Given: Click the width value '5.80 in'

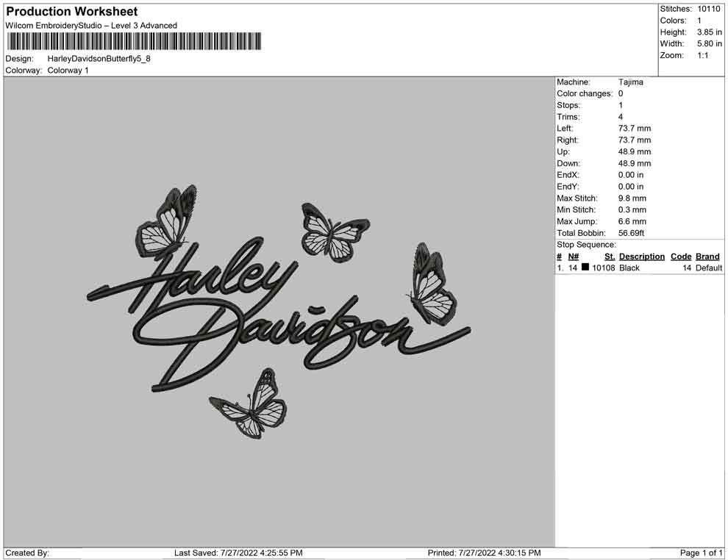Looking at the screenshot, I should coord(710,43).
